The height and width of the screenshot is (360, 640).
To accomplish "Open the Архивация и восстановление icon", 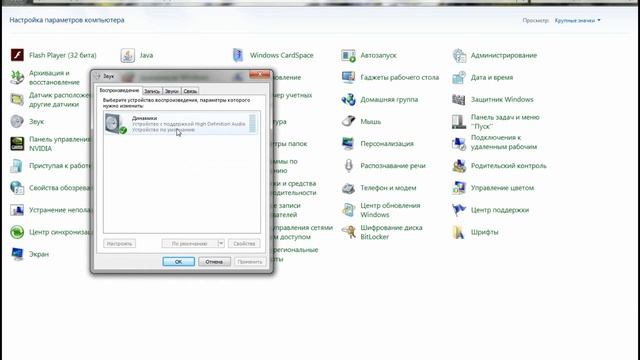I will point(17,77).
